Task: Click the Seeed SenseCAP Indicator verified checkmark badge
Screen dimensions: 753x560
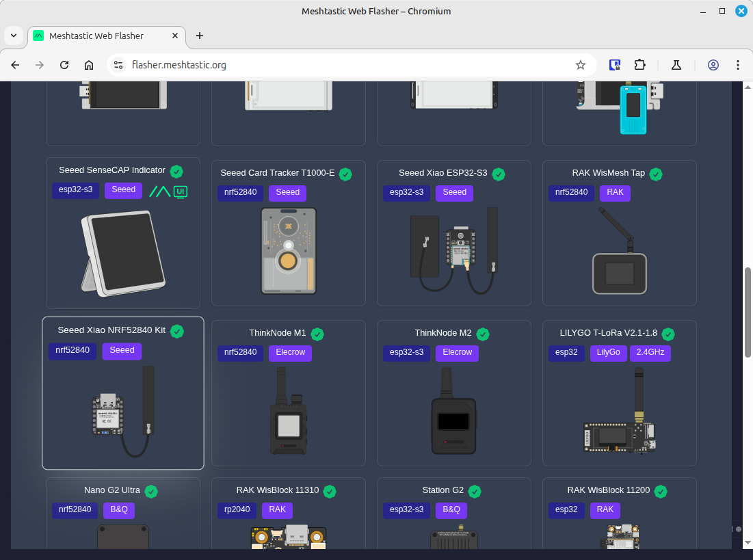Action: click(176, 171)
